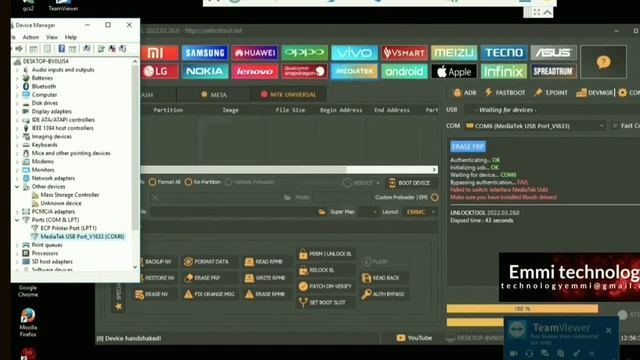Image resolution: width=640 pixels, height=360 pixels.
Task: Open the Fastboot tool
Action: (505, 93)
